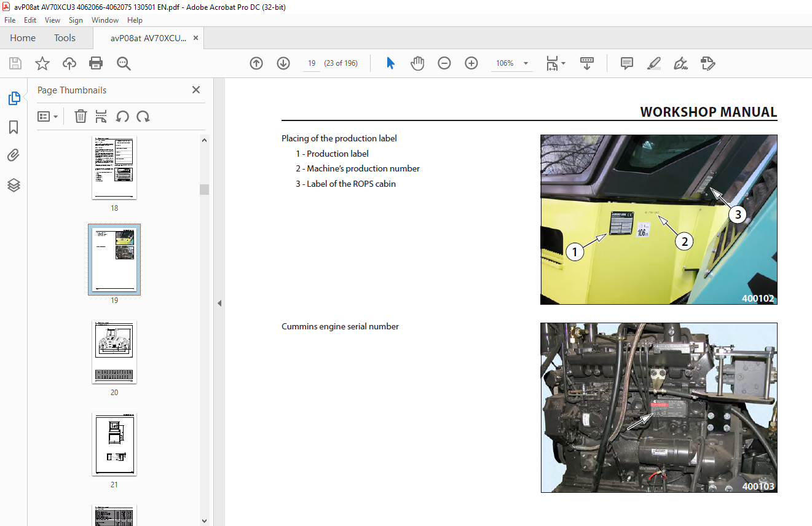Click the Save file icon
The image size is (812, 526).
click(x=15, y=63)
